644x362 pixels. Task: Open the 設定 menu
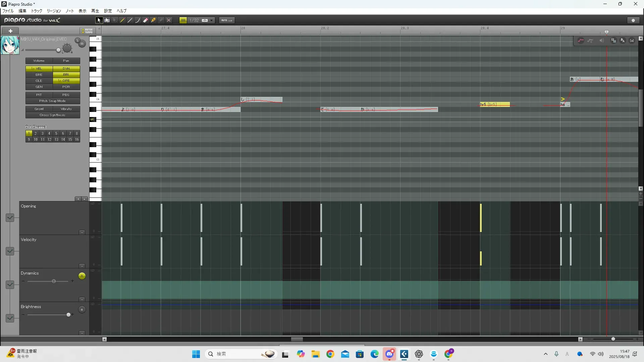point(108,11)
